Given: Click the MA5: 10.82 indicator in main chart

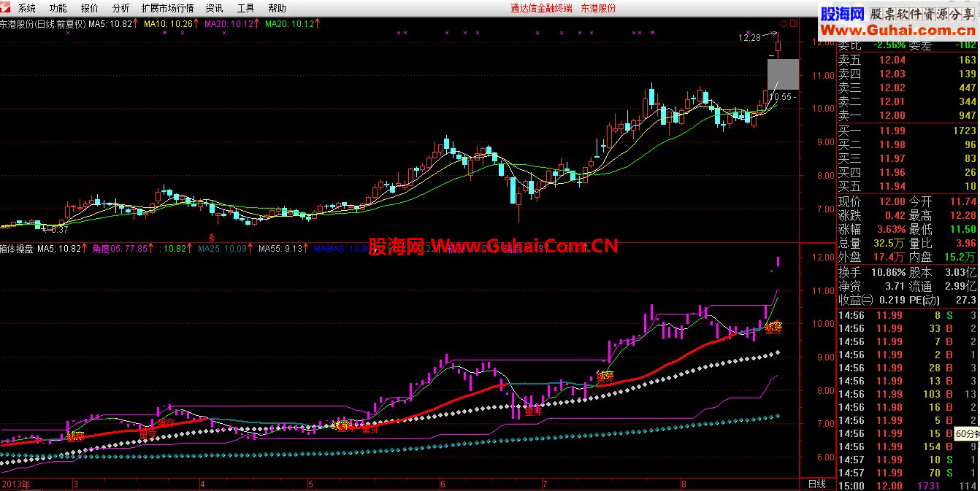Looking at the screenshot, I should click(112, 24).
